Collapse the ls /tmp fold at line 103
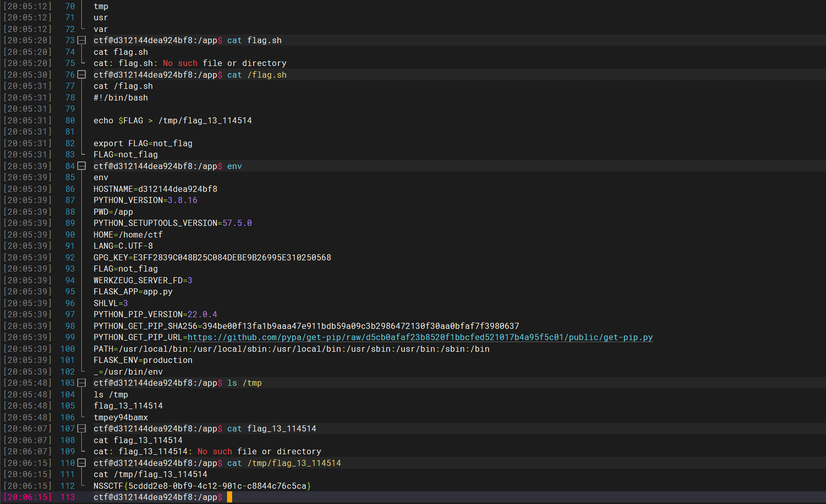The image size is (826, 504). pyautogui.click(x=81, y=383)
